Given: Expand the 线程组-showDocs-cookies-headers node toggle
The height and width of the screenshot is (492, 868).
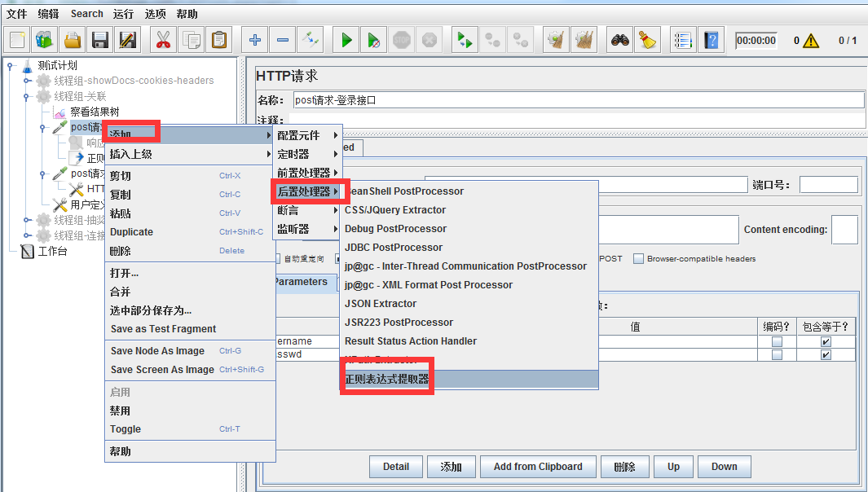Looking at the screenshot, I should 27,81.
